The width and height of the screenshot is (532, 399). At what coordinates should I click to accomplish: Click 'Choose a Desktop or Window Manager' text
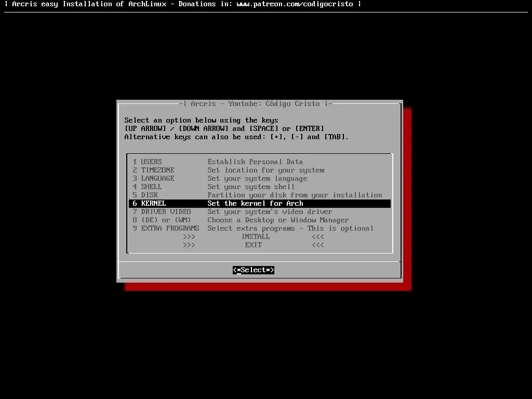click(278, 220)
